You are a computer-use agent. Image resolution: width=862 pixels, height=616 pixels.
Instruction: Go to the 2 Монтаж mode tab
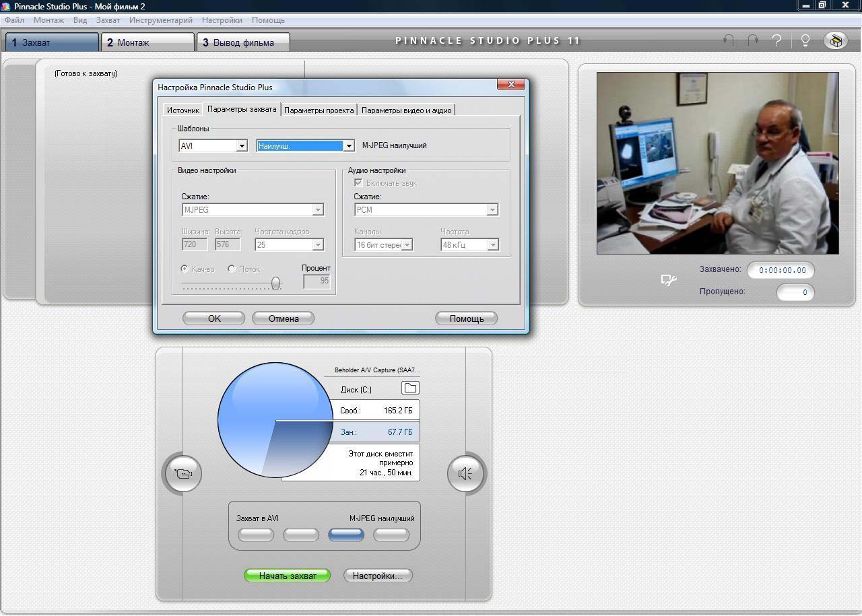click(147, 42)
